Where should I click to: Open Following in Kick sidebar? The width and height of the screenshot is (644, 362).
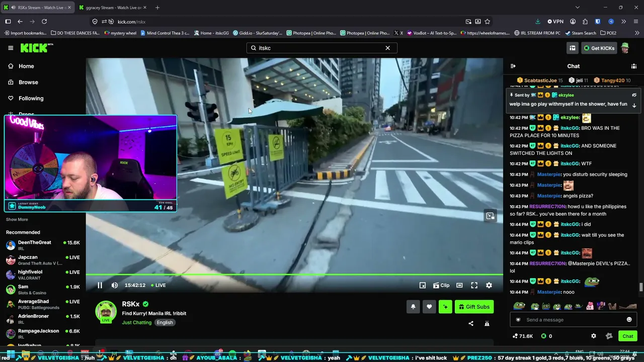coord(31,98)
